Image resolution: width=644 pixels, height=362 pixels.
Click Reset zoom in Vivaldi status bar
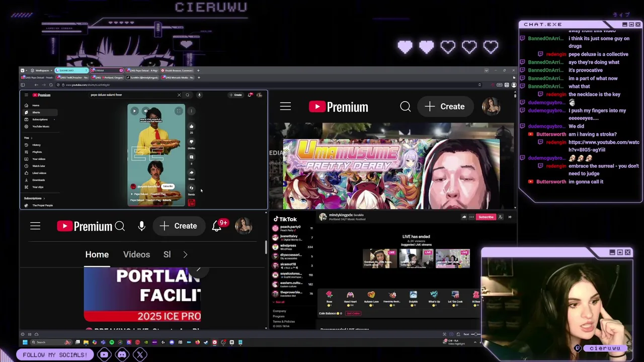click(x=466, y=334)
